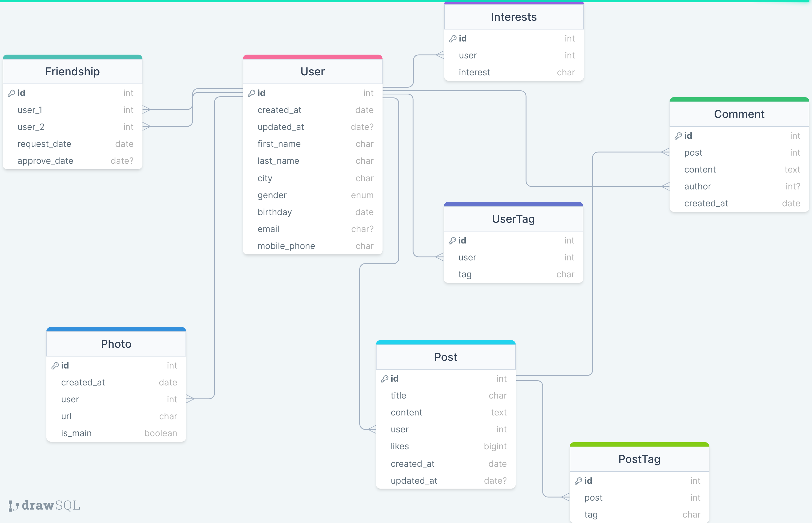Select the interest char field in Interests
812x523 pixels.
474,72
